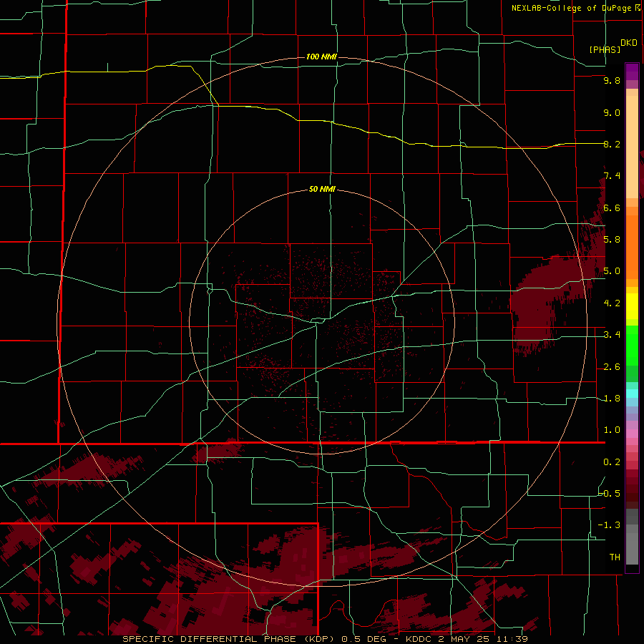
Task: Click the 4.2 value on the legend
Action: click(612, 303)
